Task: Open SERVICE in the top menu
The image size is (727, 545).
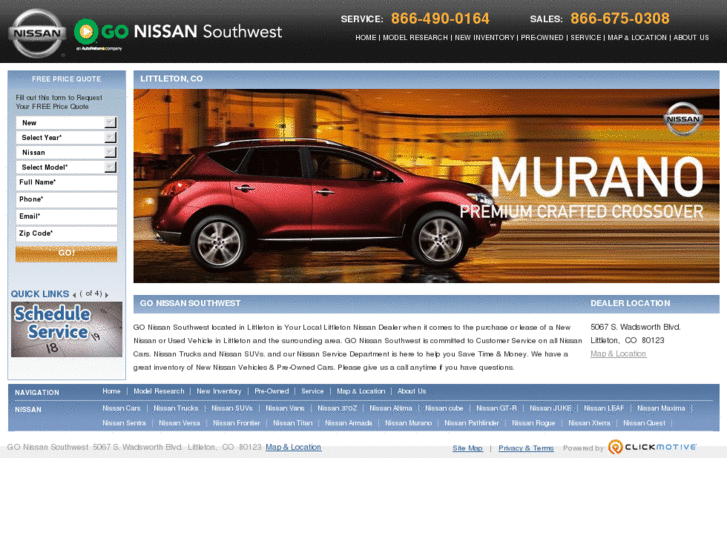Action: click(x=586, y=38)
